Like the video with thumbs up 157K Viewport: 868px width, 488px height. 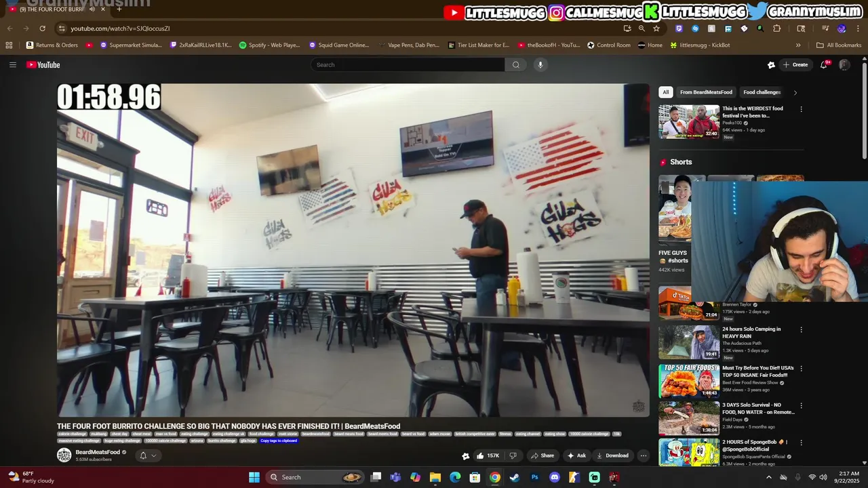coord(488,455)
